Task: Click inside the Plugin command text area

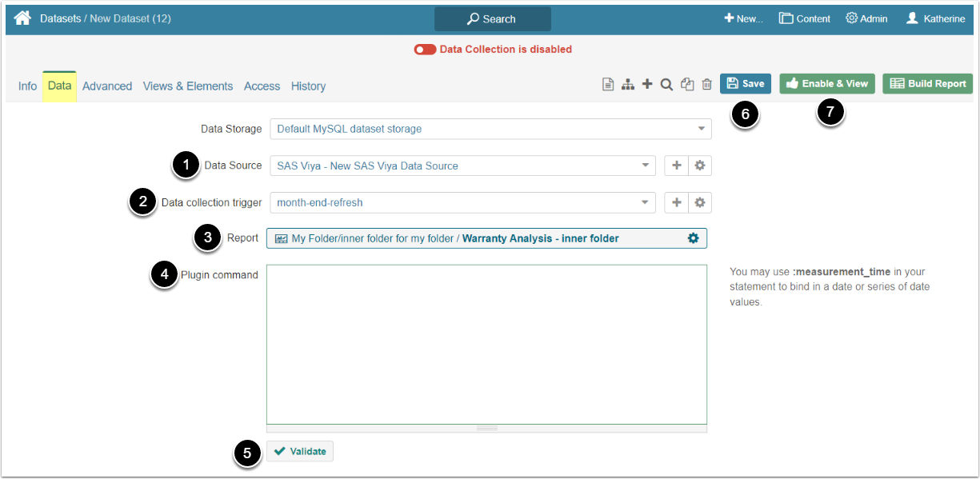Action: (x=486, y=345)
